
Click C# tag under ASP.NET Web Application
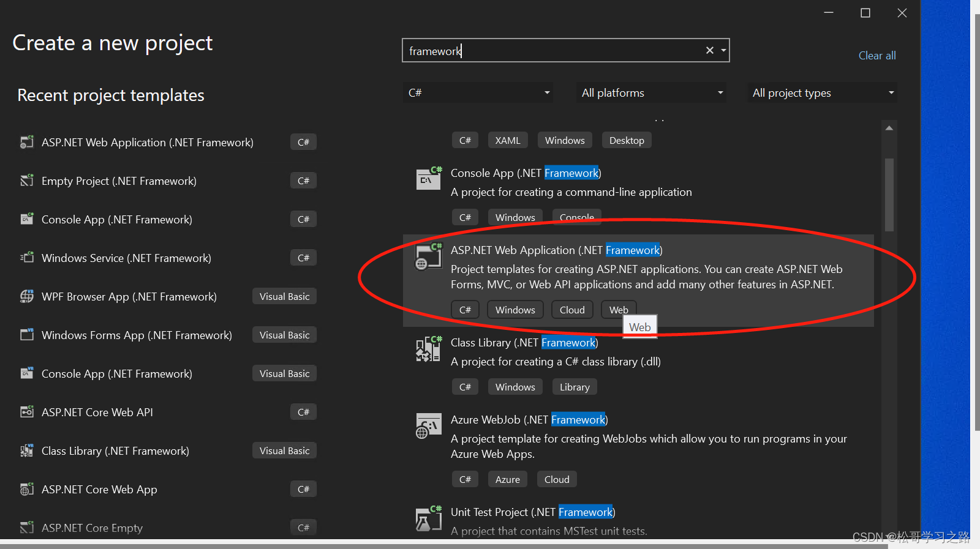tap(466, 310)
